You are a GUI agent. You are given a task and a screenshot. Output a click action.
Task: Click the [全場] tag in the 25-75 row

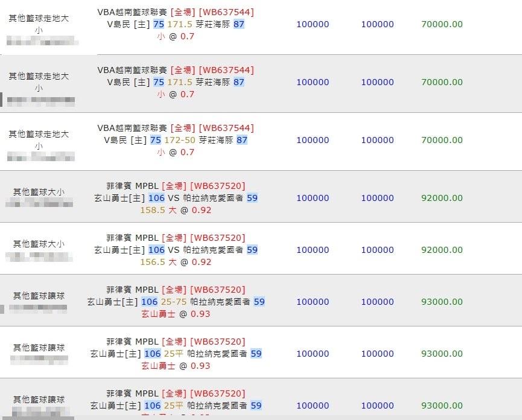tap(174, 290)
